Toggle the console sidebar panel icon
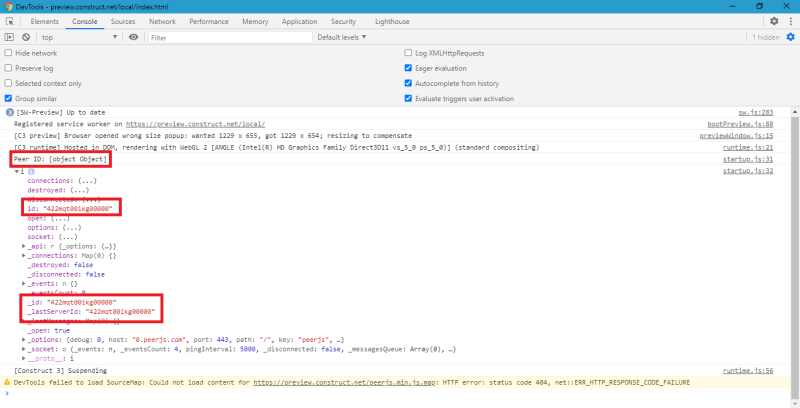This screenshot has width=800, height=408. pyautogui.click(x=9, y=37)
